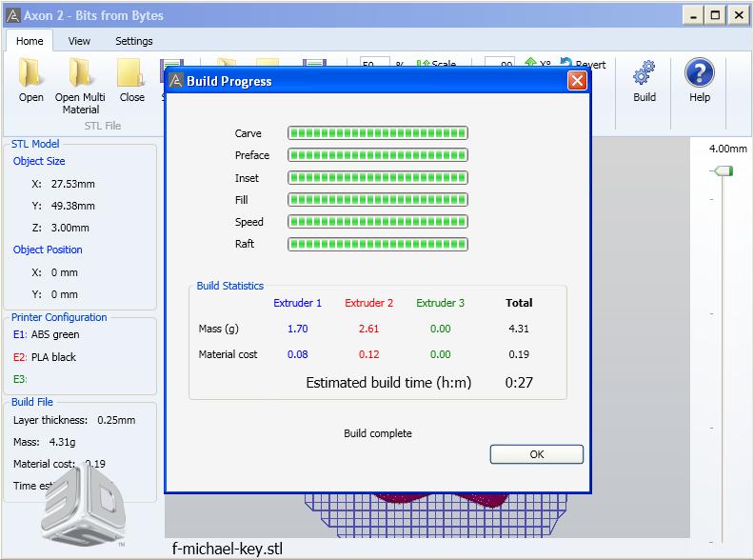Click Extruder 2 material cost 0.12
This screenshot has height=560, width=754.
pos(368,354)
